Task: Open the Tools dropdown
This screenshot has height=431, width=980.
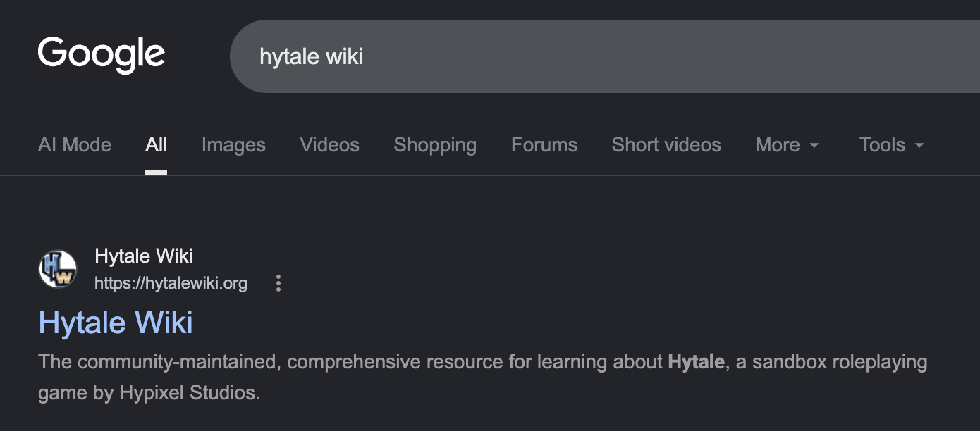Action: [x=891, y=145]
